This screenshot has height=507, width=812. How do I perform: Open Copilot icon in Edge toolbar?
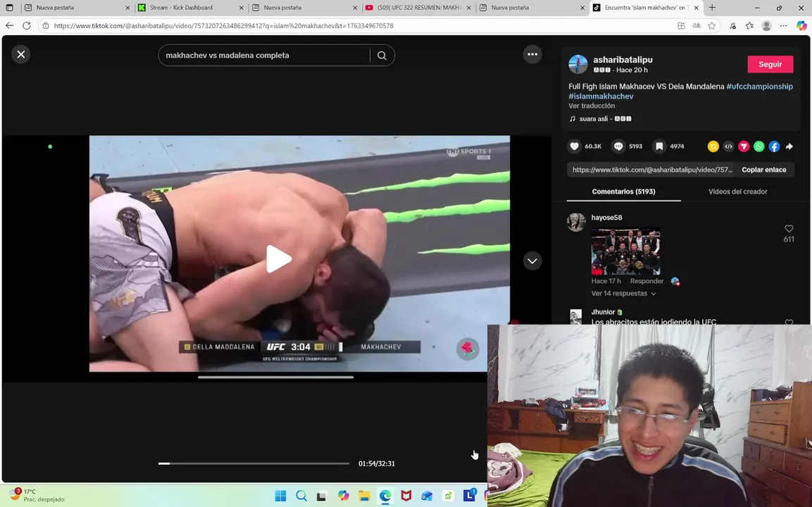801,26
